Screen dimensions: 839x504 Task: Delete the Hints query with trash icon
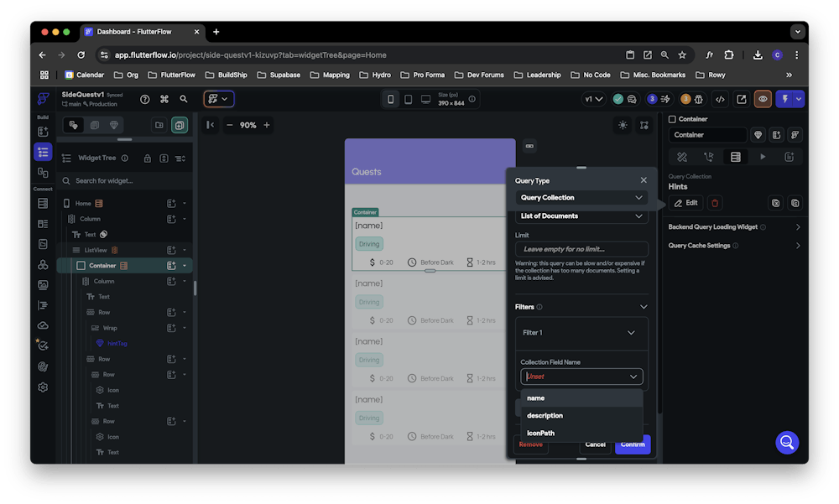(x=715, y=203)
